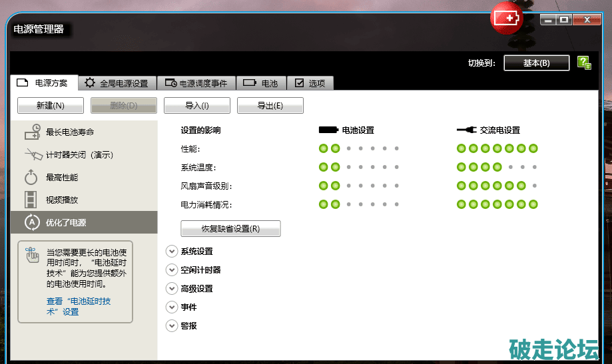This screenshot has width=612, height=364.
Task: Select 计时器关闭（演示）plan icon
Action: (32, 155)
